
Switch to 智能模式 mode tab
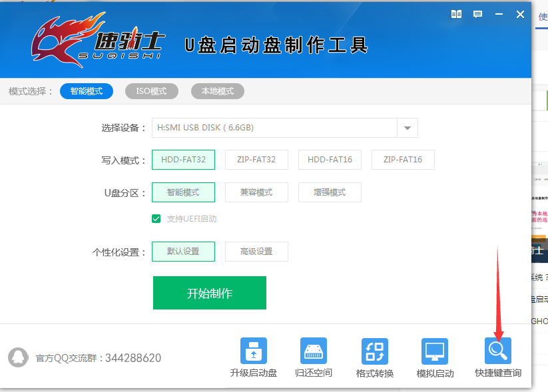(x=87, y=91)
